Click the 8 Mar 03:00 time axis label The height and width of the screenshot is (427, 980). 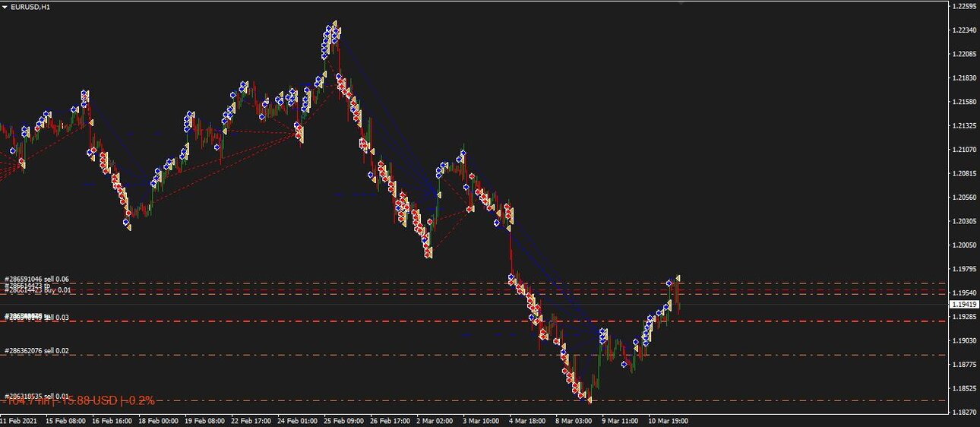[x=575, y=420]
